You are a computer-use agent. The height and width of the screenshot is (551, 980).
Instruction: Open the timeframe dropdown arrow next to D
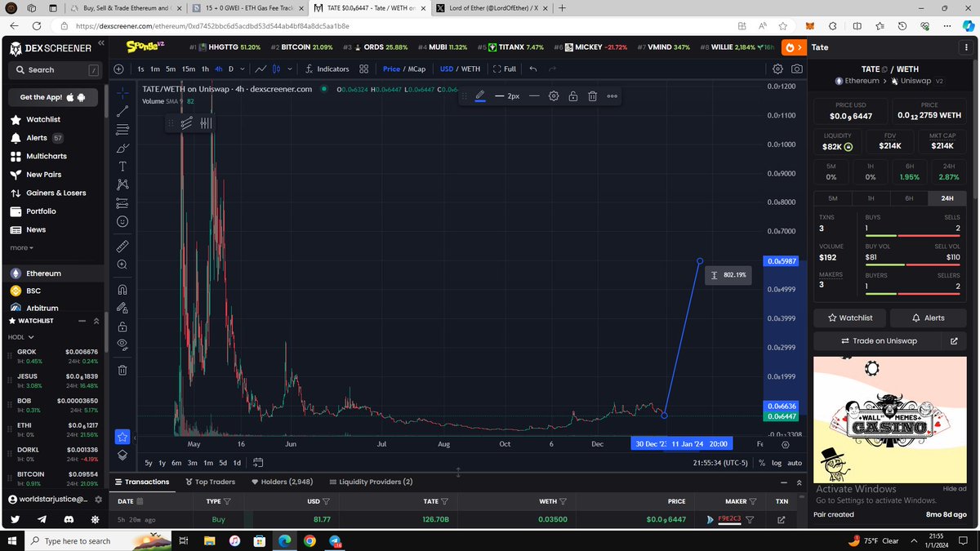coord(243,69)
